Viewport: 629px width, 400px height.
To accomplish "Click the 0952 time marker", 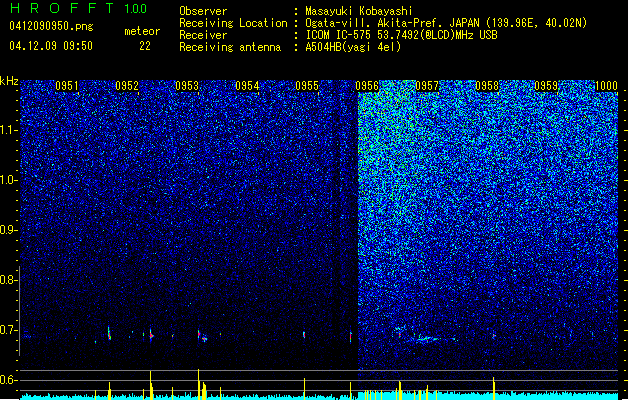I will coord(127,86).
